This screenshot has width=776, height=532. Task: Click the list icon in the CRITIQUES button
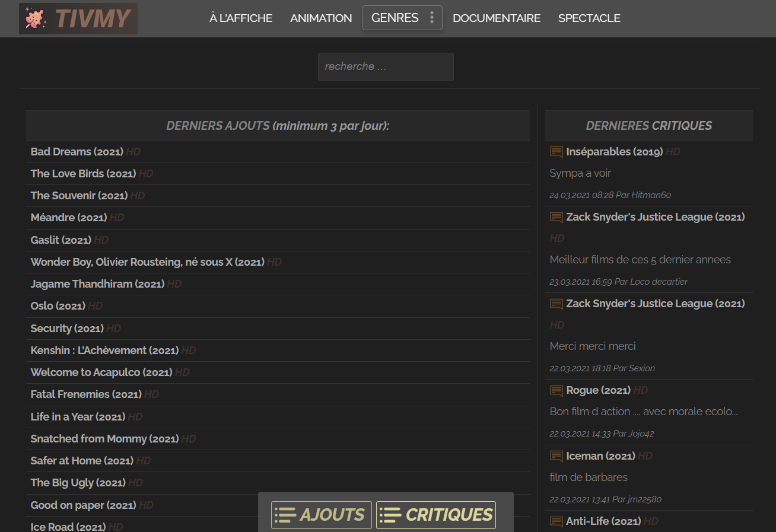click(x=390, y=515)
